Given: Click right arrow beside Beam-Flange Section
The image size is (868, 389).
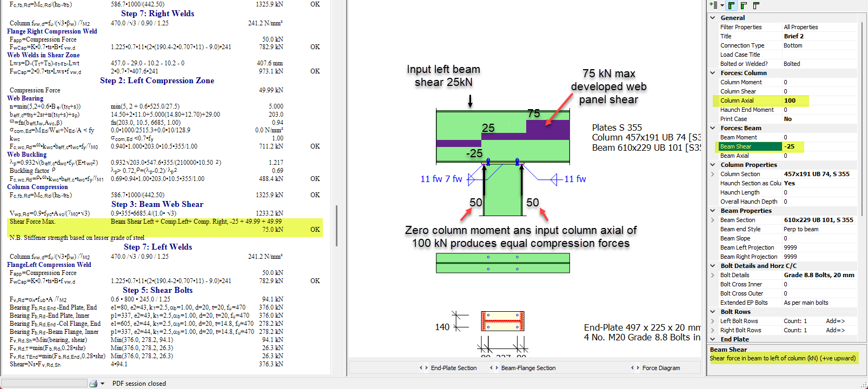Looking at the screenshot, I should 496,368.
